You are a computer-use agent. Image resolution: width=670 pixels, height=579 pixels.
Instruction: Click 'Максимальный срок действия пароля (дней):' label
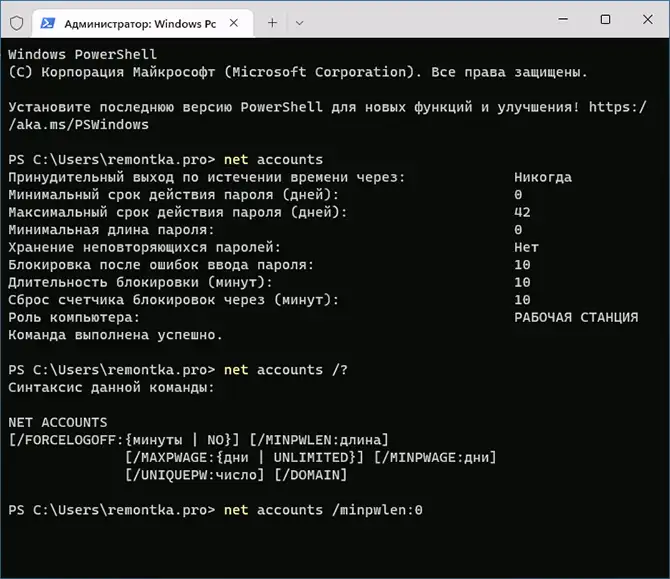pos(178,212)
